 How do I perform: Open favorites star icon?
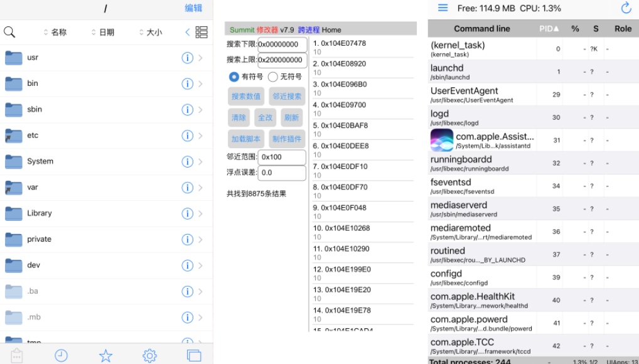(105, 356)
